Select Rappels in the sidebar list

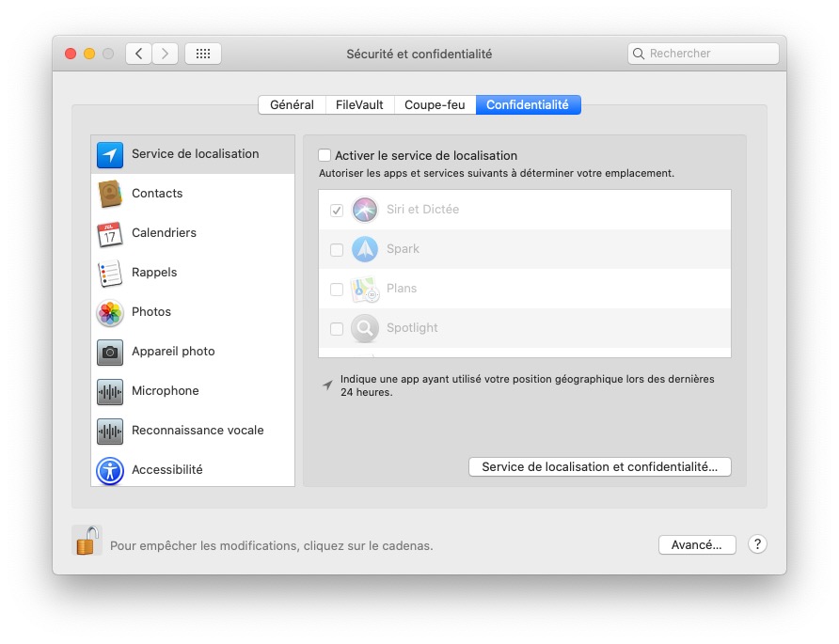click(x=193, y=273)
